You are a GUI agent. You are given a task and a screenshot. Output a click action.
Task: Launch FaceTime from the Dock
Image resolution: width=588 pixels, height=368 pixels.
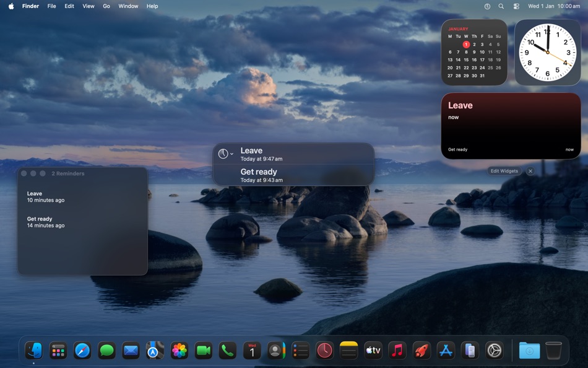coord(203,350)
